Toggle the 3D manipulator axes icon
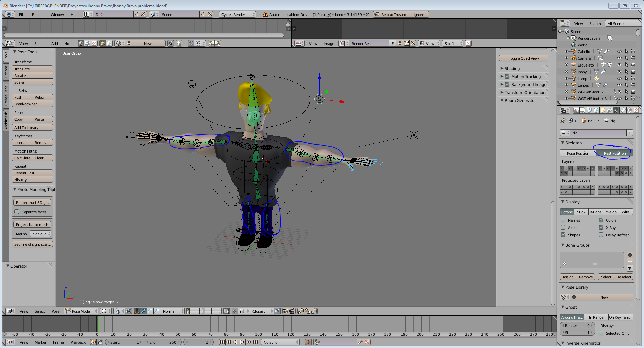644x348 pixels. [137, 311]
